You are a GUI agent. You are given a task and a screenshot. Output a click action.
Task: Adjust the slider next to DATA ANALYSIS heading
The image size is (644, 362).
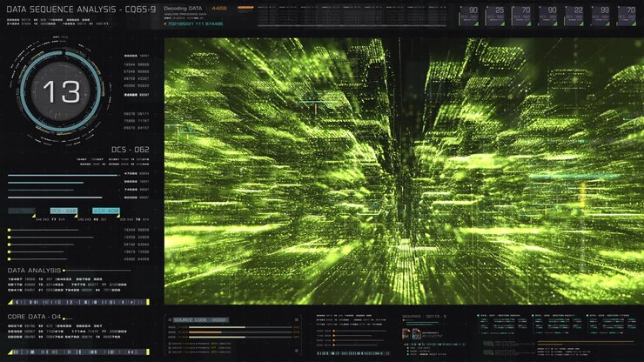(97, 271)
